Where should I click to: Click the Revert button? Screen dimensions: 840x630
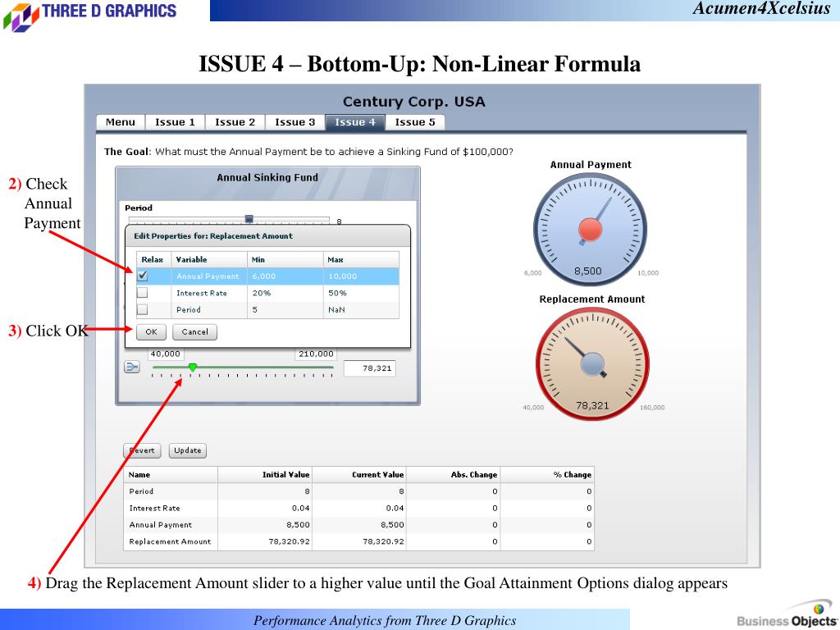(142, 450)
